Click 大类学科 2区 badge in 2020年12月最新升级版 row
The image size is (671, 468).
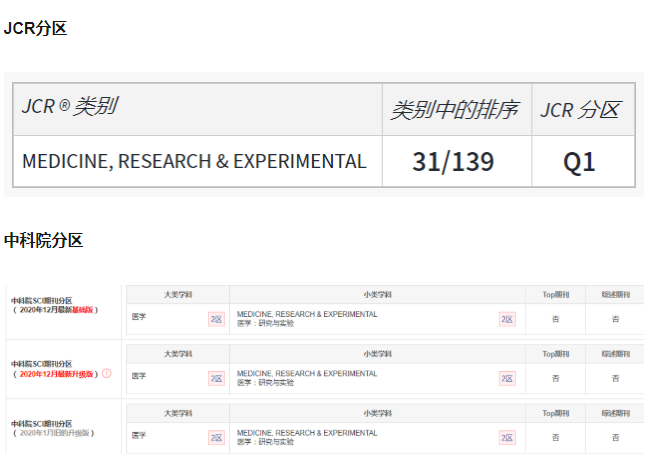[216, 378]
